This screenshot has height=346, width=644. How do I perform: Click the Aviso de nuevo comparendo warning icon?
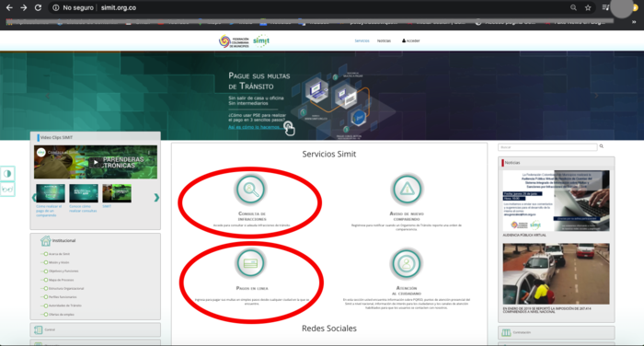(407, 190)
